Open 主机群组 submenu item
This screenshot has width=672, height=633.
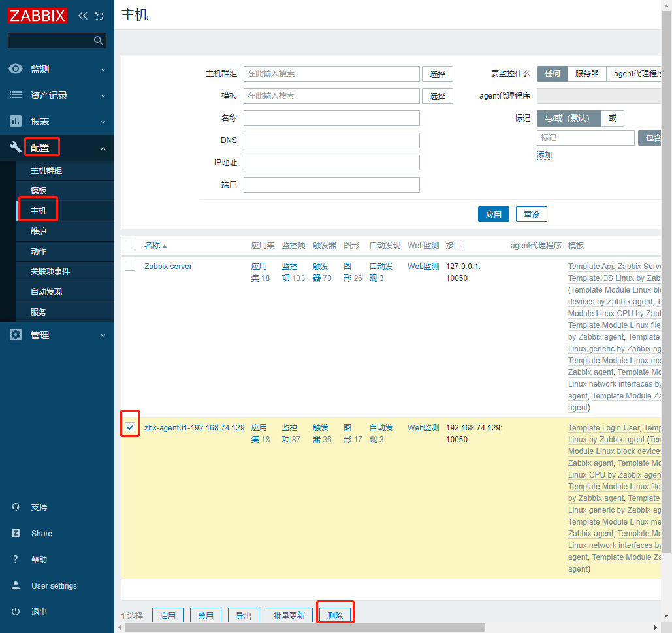65,170
